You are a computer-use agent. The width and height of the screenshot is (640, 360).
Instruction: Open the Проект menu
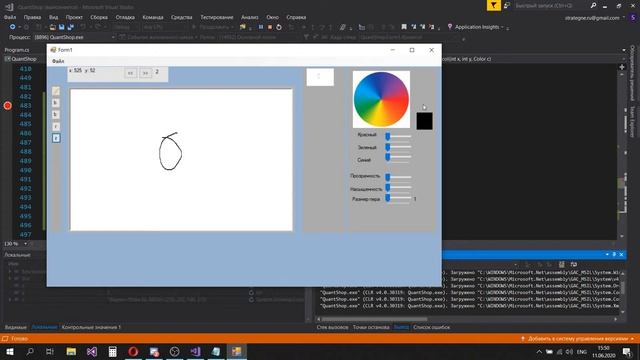74,17
